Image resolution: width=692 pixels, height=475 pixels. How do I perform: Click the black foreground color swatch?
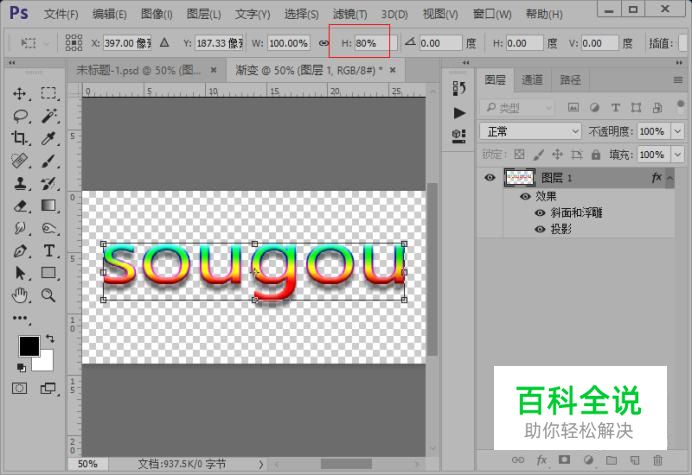coord(28,345)
